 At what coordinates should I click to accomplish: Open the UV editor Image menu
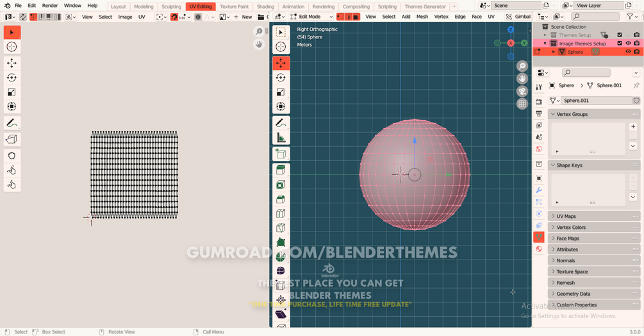(x=125, y=17)
